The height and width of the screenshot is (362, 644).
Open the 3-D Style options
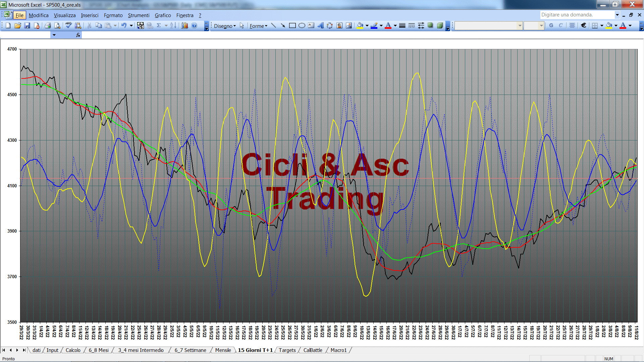(440, 25)
